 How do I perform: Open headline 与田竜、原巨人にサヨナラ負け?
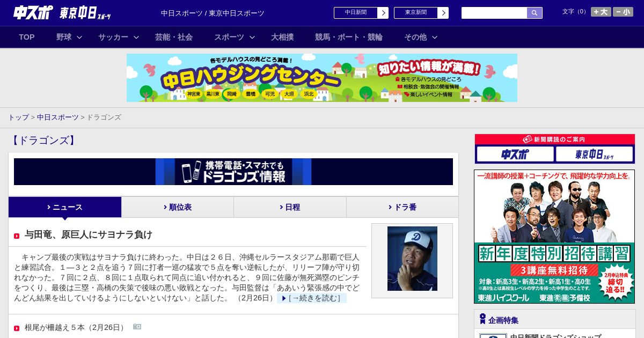coord(89,234)
